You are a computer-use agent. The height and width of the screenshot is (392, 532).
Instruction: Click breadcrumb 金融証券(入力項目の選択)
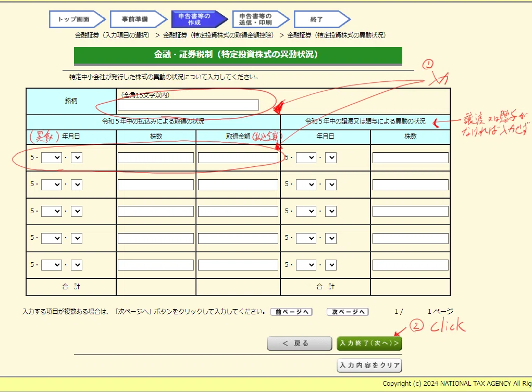tap(113, 35)
